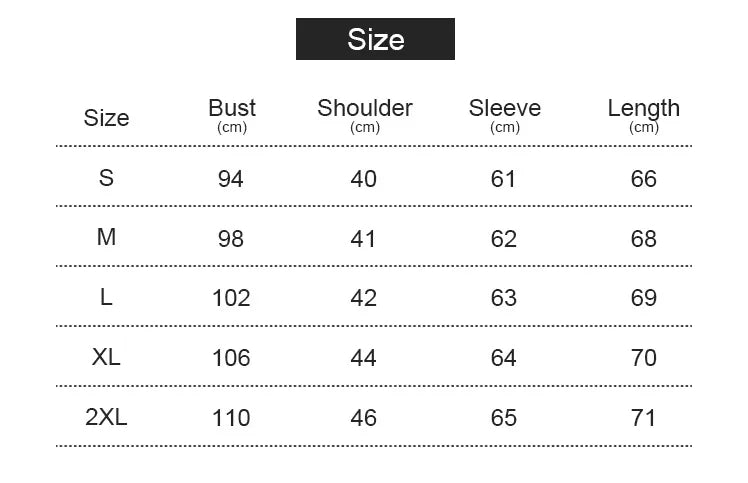Select the S size row label
Viewport: 748px width, 483px height.
[x=106, y=178]
